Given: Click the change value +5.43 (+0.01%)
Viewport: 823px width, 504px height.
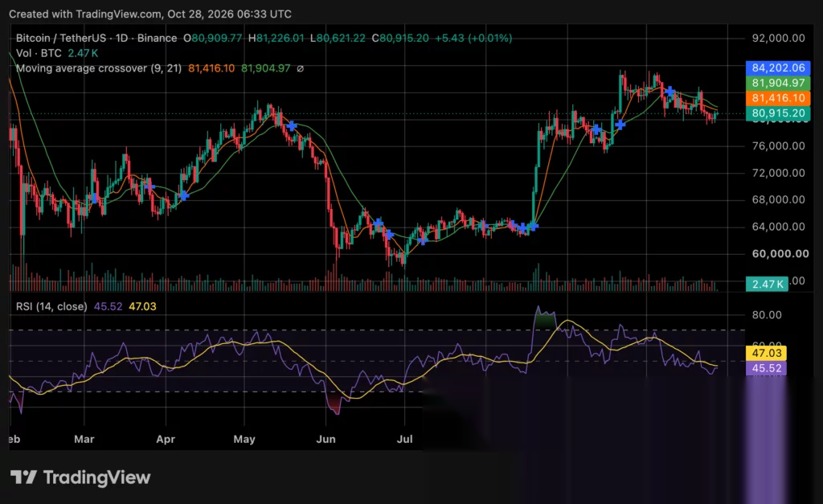Looking at the screenshot, I should point(473,38).
